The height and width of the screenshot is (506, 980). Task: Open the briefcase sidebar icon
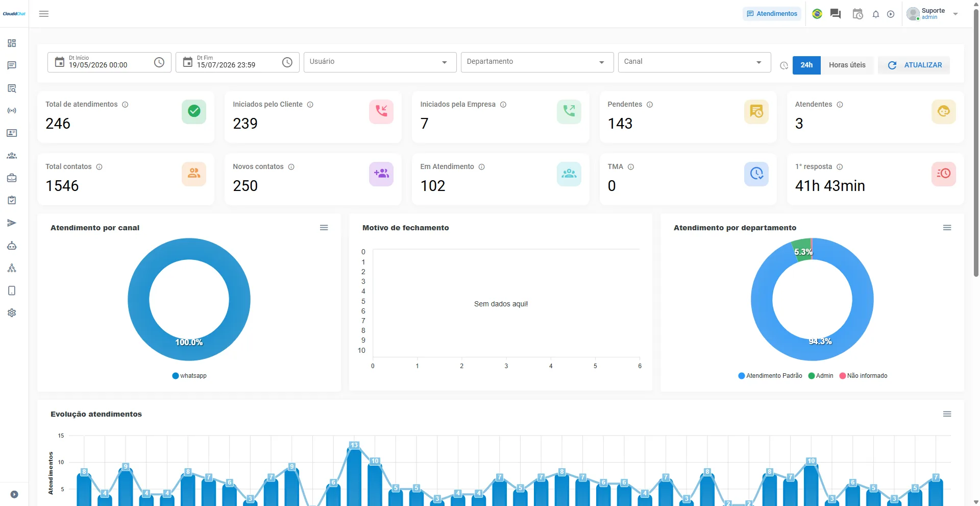tap(12, 178)
